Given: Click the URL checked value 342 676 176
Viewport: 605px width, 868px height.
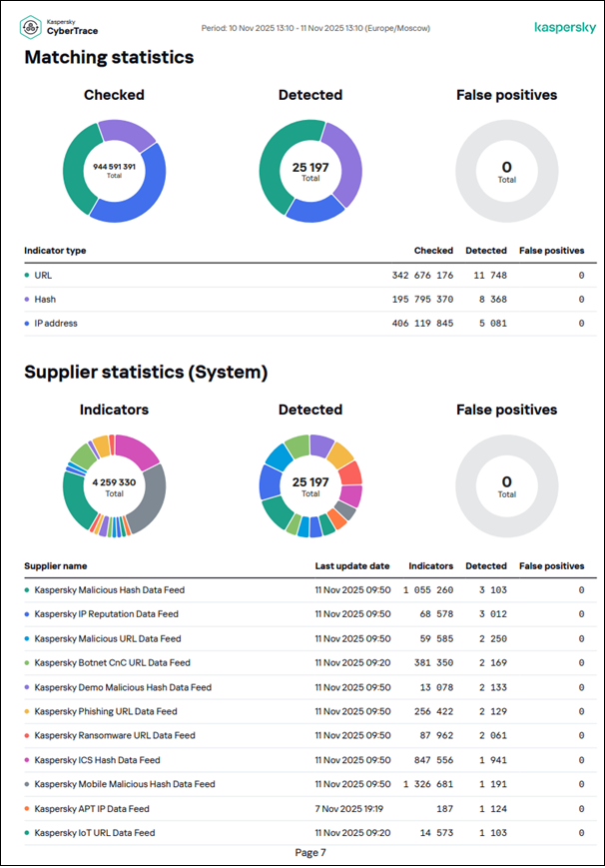Looking at the screenshot, I should [x=422, y=275].
